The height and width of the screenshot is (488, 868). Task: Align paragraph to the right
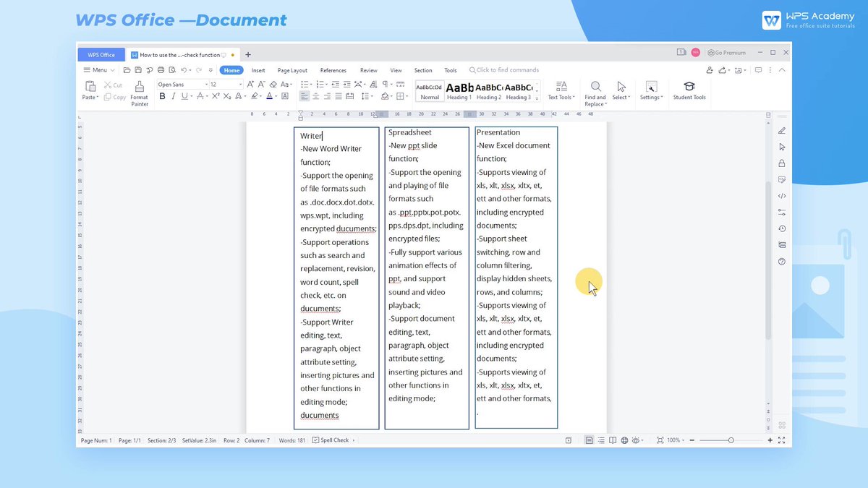tap(327, 96)
